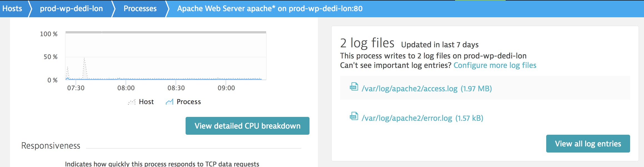Click View all log entries button
The width and height of the screenshot is (644, 167).
588,144
